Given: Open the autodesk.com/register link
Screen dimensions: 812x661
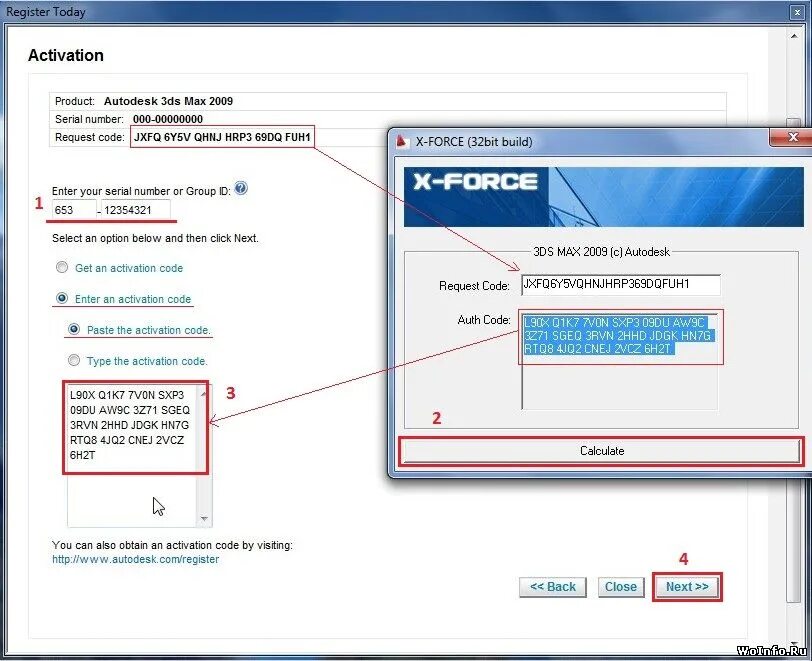Looking at the screenshot, I should pyautogui.click(x=136, y=559).
